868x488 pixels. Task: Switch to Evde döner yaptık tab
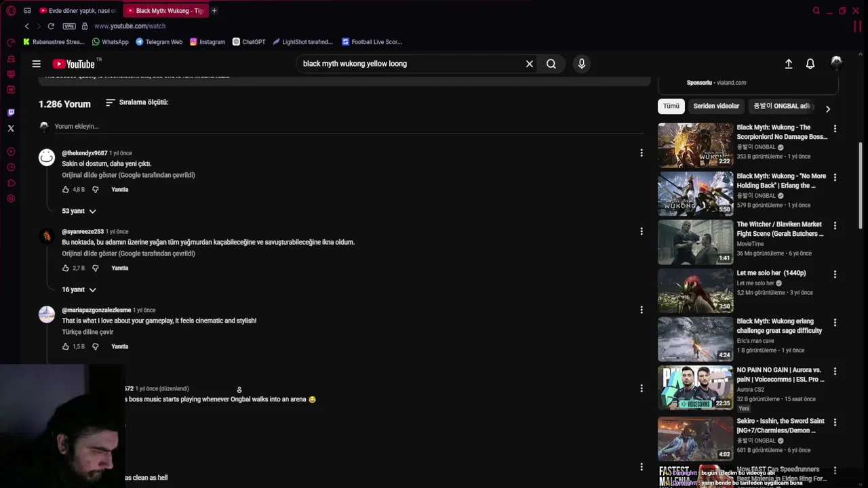(78, 11)
